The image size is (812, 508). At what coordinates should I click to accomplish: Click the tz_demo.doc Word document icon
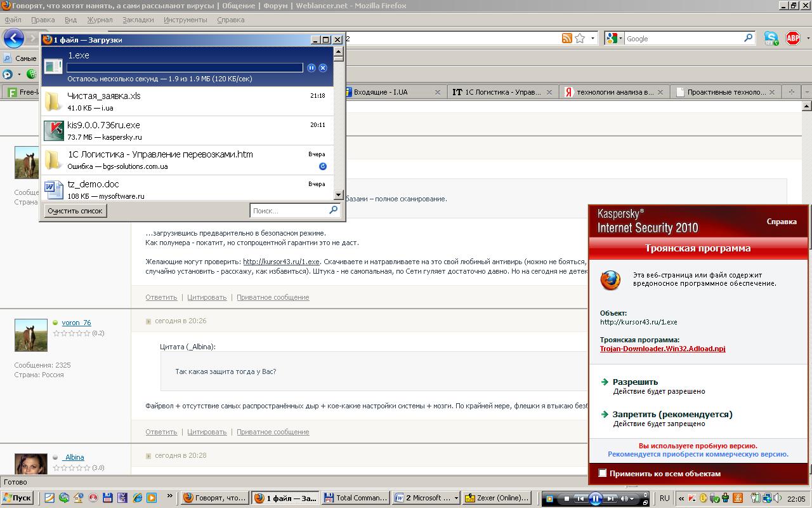53,189
